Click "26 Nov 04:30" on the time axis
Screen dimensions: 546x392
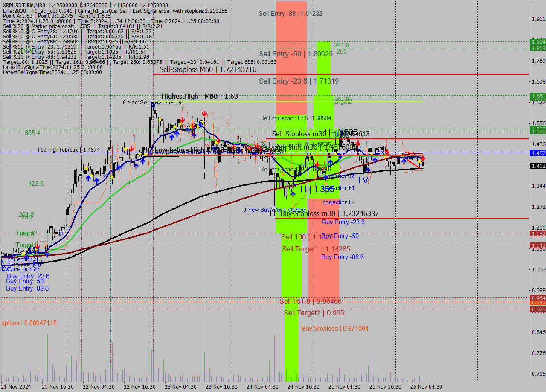tap(426, 387)
